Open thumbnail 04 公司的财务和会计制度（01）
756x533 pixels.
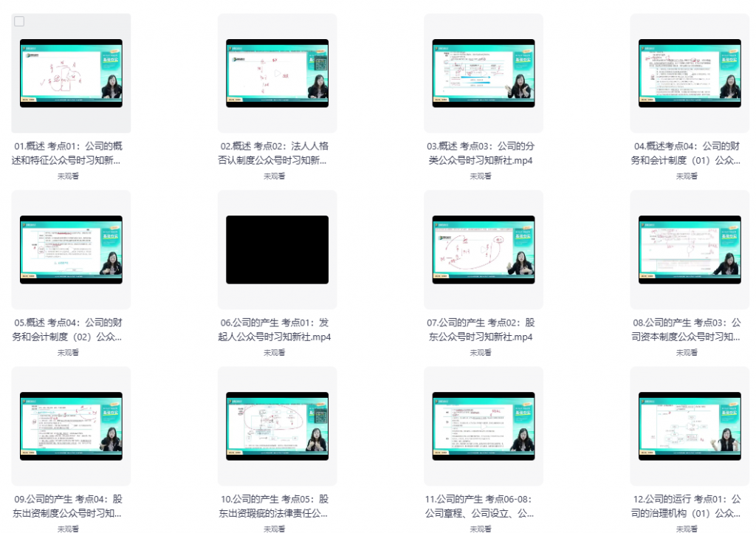[690, 73]
